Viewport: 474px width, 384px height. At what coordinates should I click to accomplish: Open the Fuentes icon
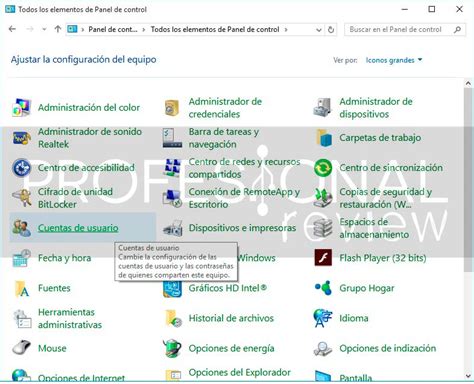tap(22, 288)
